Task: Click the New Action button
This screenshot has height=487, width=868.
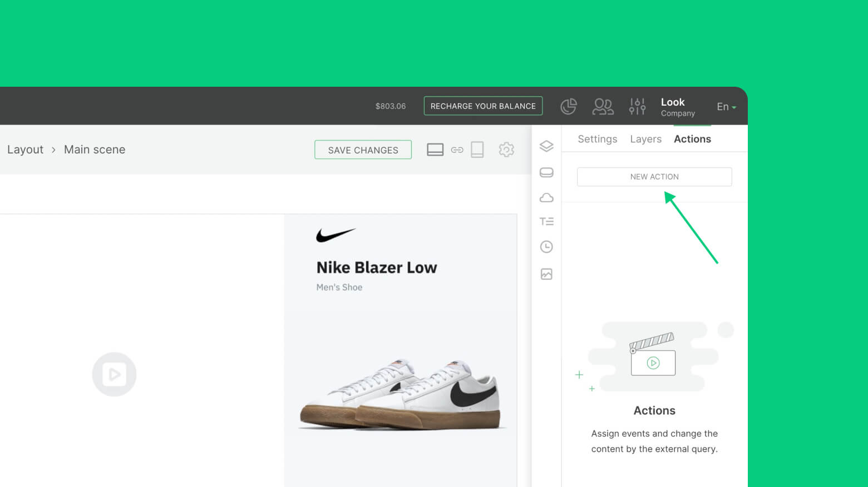Action: point(654,177)
